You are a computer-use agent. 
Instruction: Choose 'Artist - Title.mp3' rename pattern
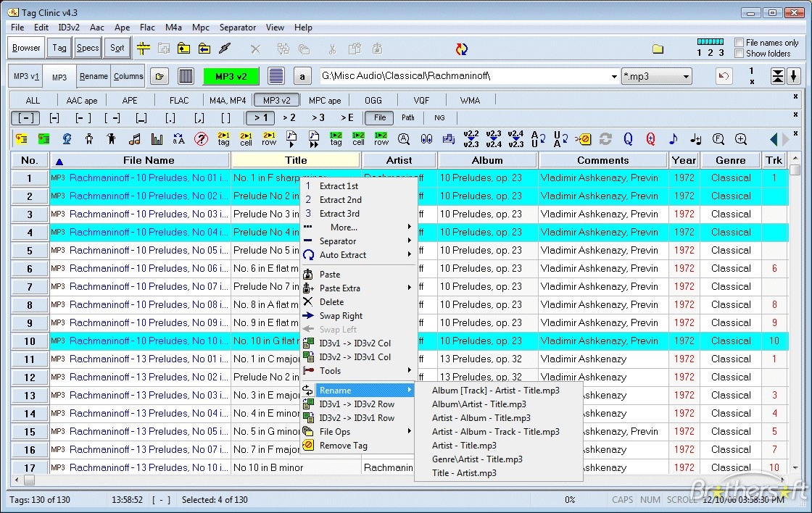coord(464,446)
